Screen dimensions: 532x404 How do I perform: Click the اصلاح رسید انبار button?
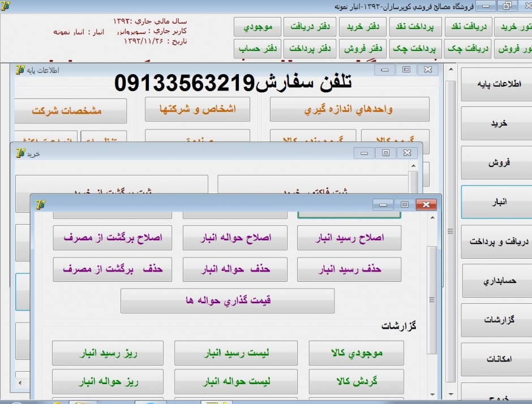click(x=349, y=238)
